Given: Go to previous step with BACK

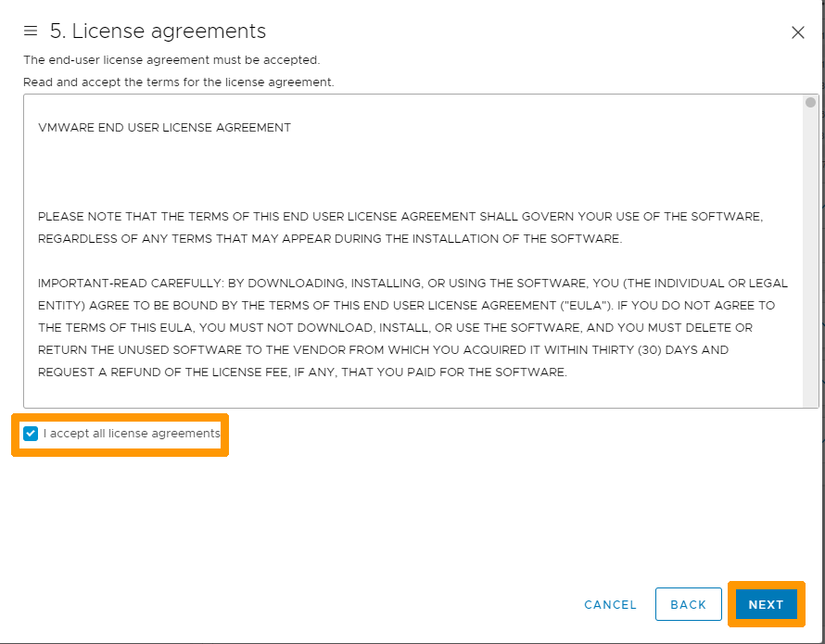Looking at the screenshot, I should (x=688, y=604).
